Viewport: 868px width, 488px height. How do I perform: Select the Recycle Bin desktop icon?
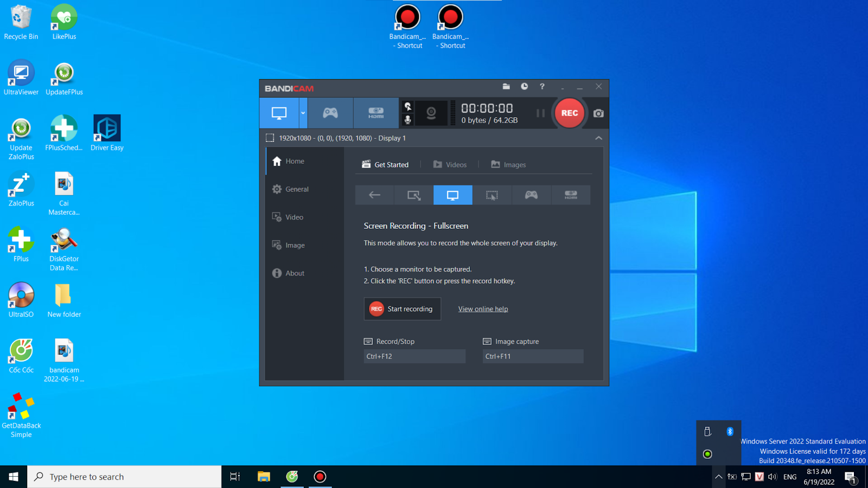tap(21, 23)
